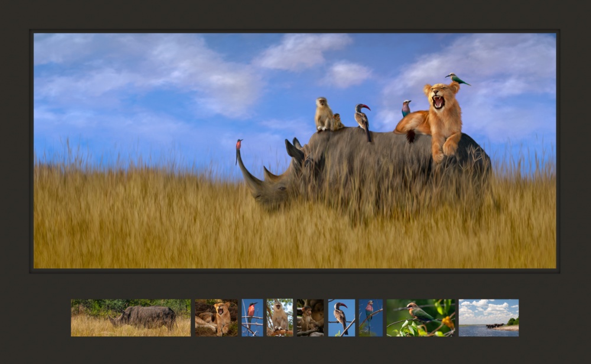Viewport: 591px width, 364px height.
Task: Click the roller bird behind the lion cub
Action: tap(406, 108)
